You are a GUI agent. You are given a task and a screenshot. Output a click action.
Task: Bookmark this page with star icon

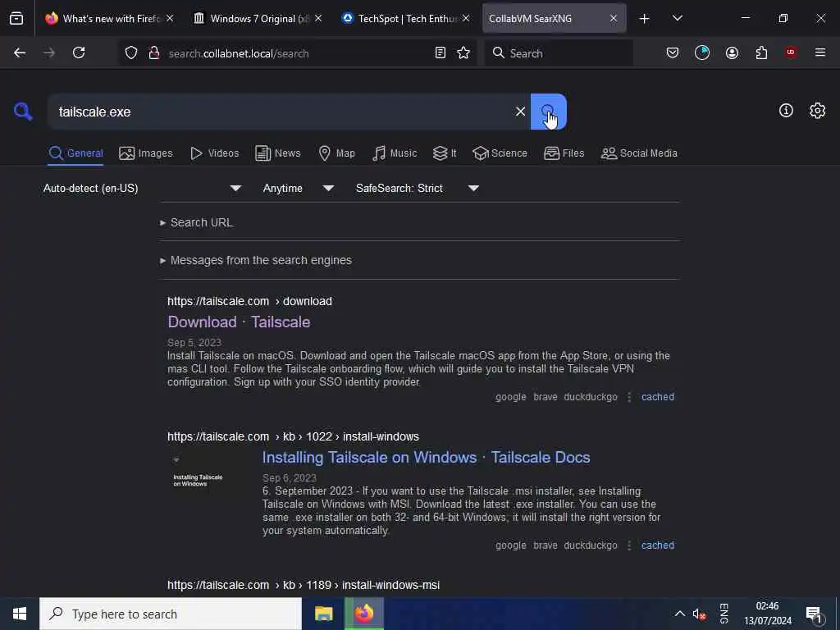[463, 52]
